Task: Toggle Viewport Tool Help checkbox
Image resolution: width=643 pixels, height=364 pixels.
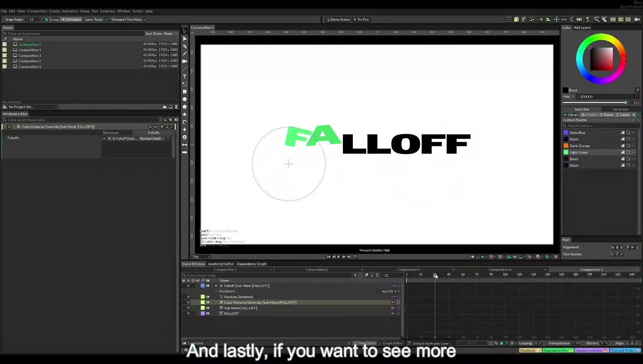Action: [146, 19]
